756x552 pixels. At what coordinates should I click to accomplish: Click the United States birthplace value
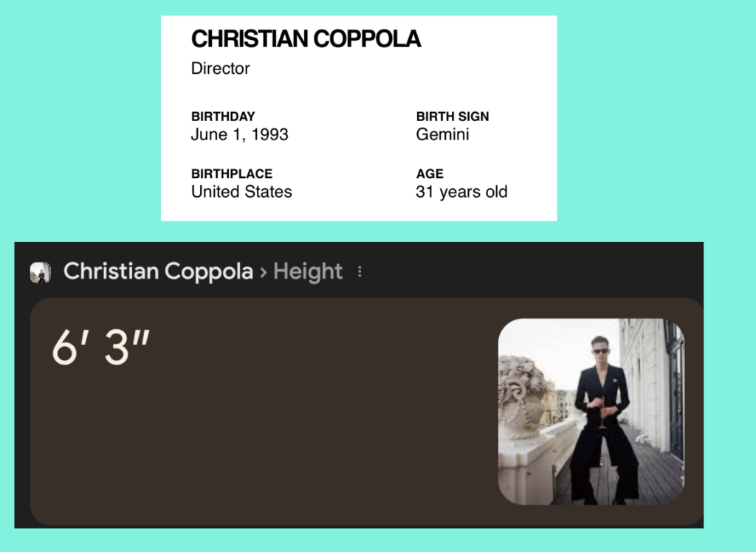click(x=241, y=192)
